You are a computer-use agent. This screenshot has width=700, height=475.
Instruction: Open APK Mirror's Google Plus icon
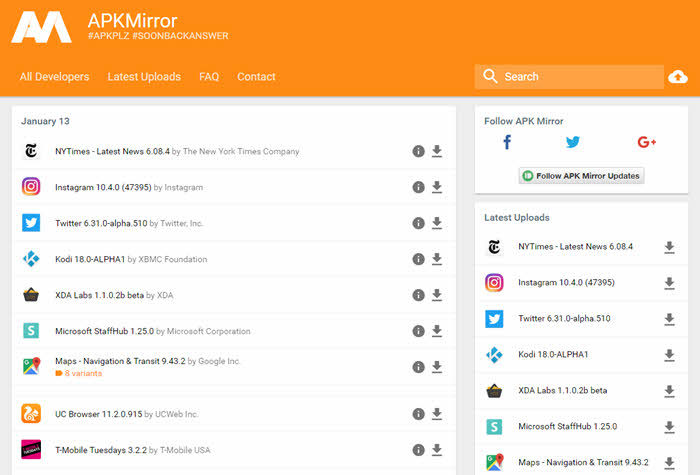pyautogui.click(x=646, y=142)
